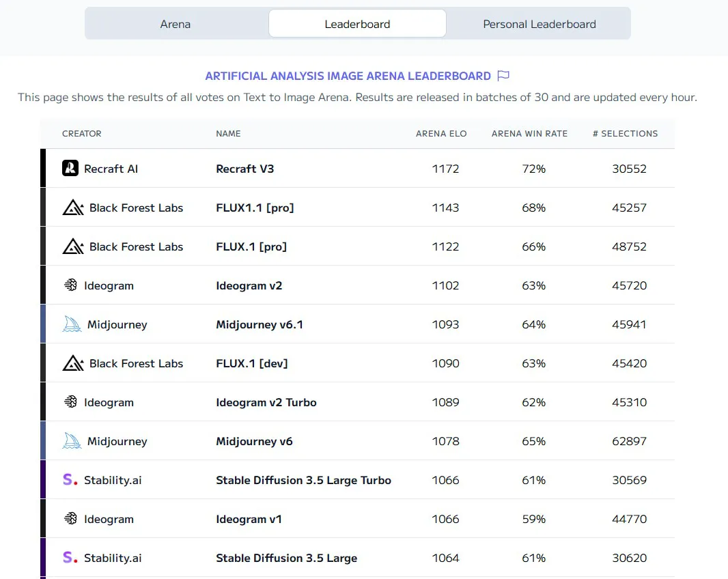Open the Midjourney v6.1 model entry
728x579 pixels.
tap(260, 324)
